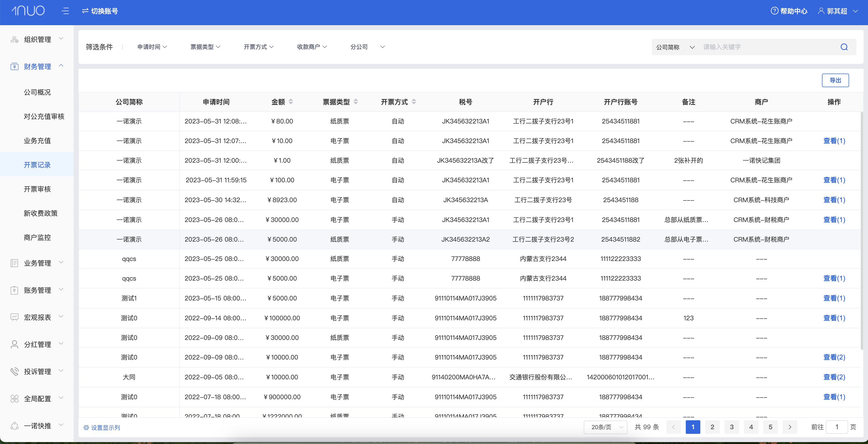Open 票据类型 filter dropdown
This screenshot has width=868, height=444.
tap(205, 47)
